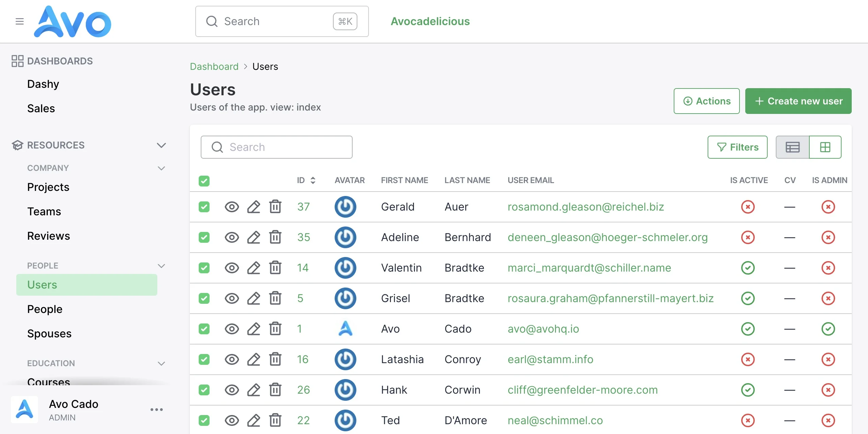Open the three-dots menu beside Avo Cado
Screen dimensions: 868x434
coord(157,410)
